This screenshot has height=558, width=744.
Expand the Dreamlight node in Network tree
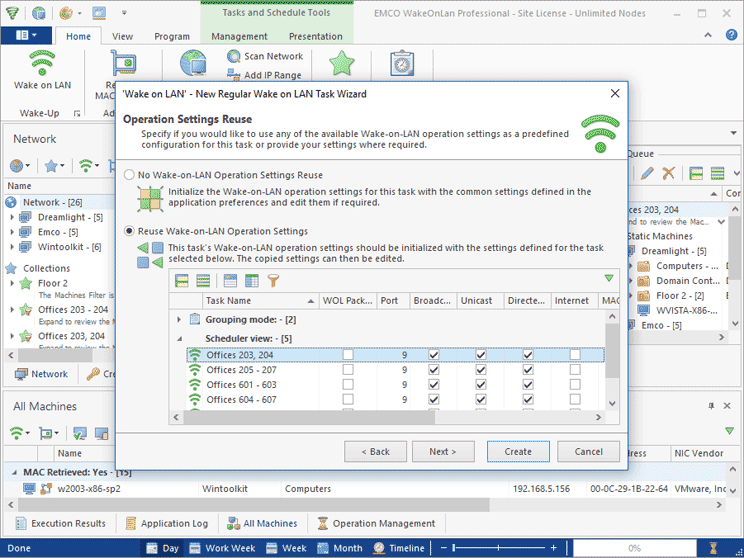(x=11, y=217)
